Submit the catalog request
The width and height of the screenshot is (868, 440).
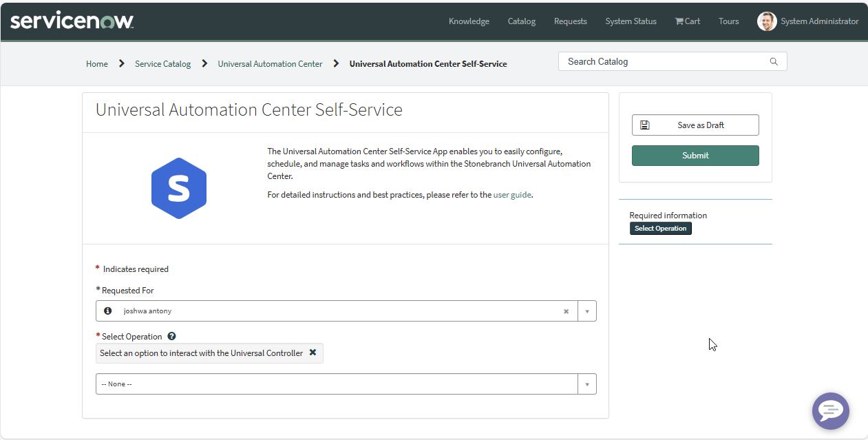click(695, 156)
